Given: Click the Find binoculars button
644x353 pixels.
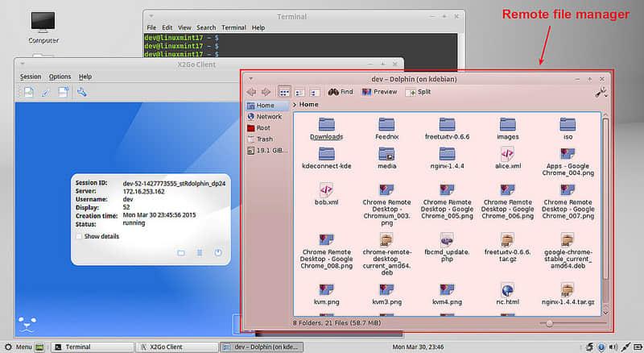Looking at the screenshot, I should click(341, 92).
